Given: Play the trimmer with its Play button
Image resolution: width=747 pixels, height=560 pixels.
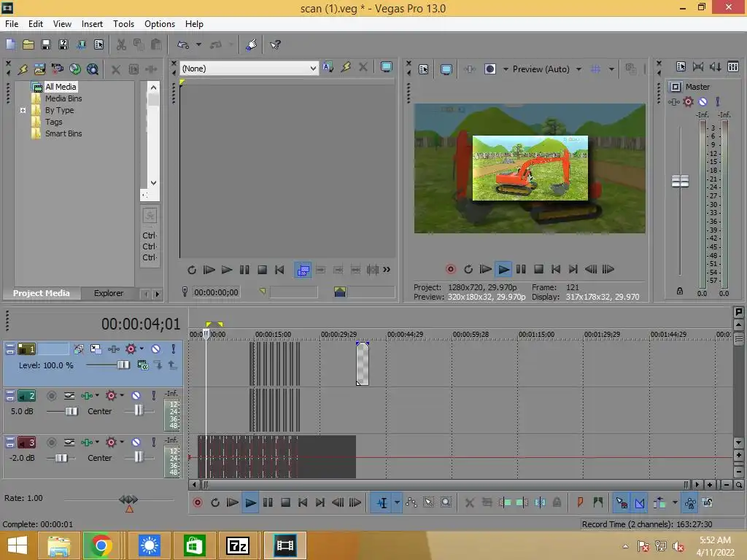Looking at the screenshot, I should click(x=227, y=270).
